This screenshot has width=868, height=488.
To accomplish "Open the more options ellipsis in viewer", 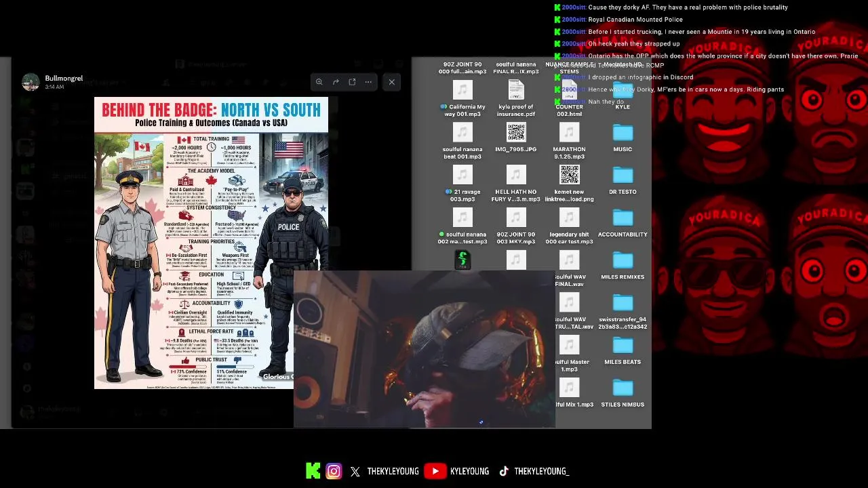I will (x=368, y=82).
